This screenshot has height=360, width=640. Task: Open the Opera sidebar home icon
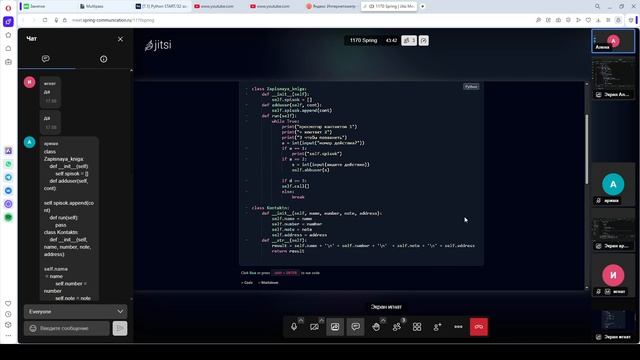[8, 49]
